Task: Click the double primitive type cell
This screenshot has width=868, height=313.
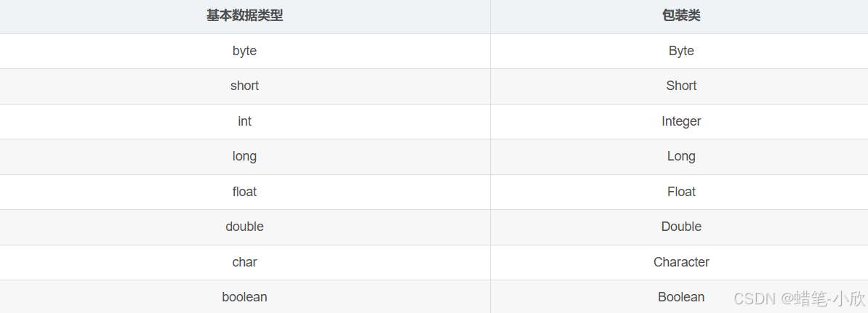Action: pyautogui.click(x=244, y=227)
